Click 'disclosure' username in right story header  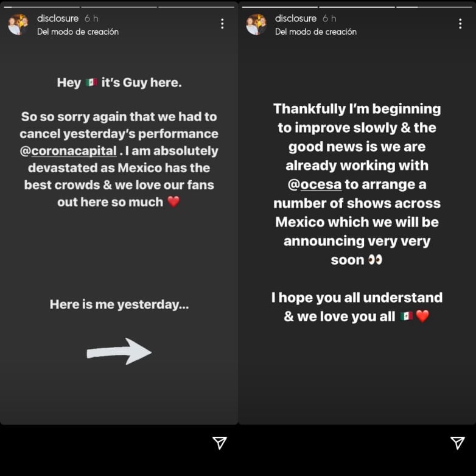coord(296,18)
